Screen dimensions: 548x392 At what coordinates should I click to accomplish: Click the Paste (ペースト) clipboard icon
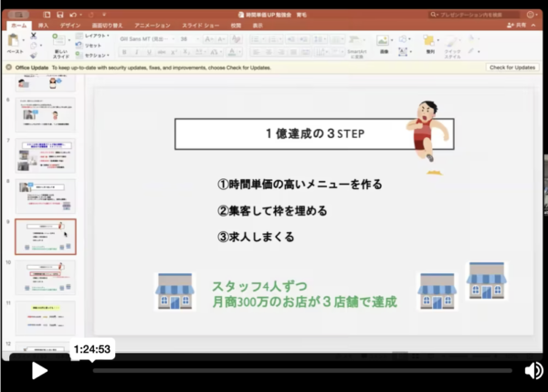click(x=16, y=42)
